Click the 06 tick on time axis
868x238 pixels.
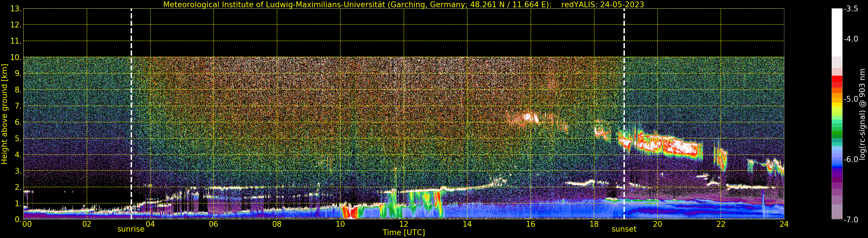pyautogui.click(x=214, y=224)
